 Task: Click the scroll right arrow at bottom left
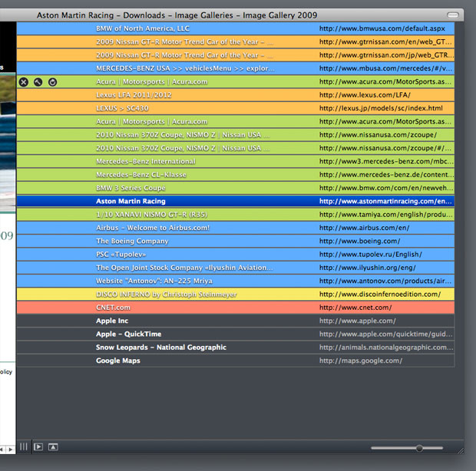tap(11, 448)
